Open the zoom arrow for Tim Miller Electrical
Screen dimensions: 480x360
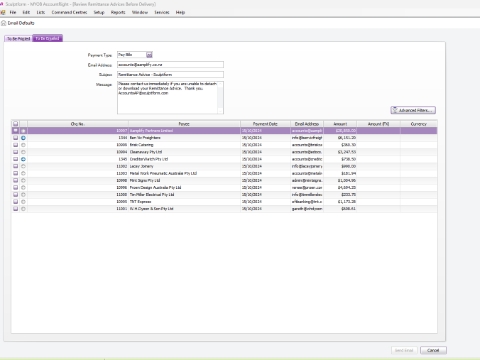(x=23, y=194)
